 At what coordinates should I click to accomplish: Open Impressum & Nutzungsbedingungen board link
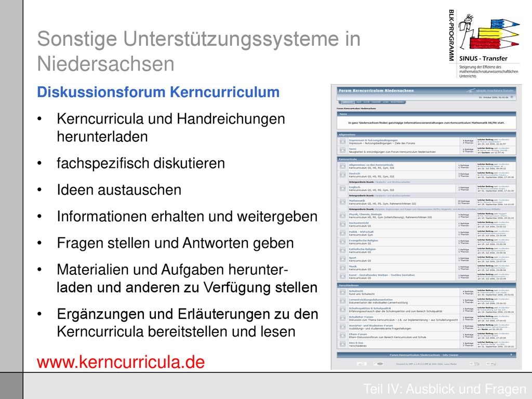point(373,140)
